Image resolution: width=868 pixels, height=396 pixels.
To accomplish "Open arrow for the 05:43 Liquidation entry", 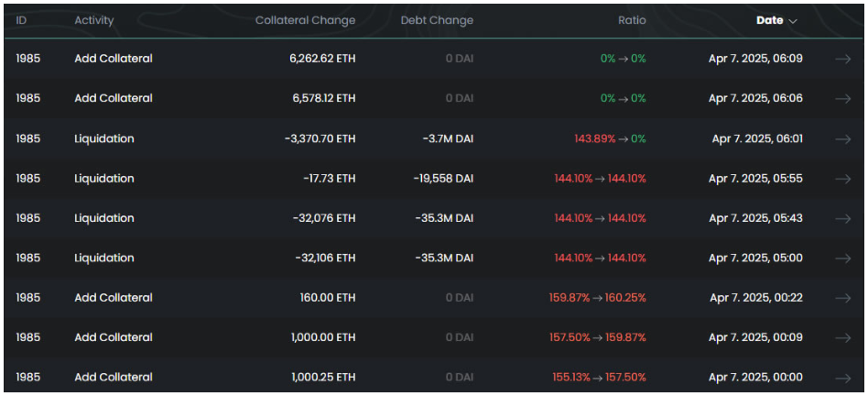I will (842, 218).
